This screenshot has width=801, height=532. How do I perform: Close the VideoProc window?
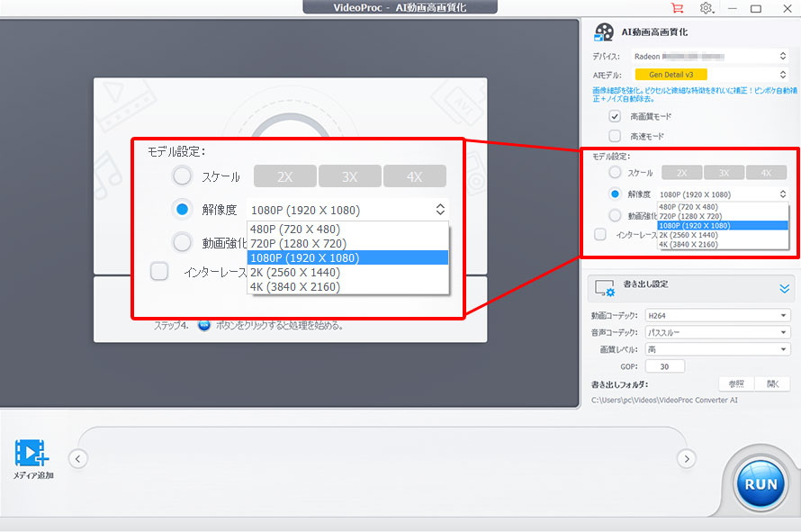[787, 8]
